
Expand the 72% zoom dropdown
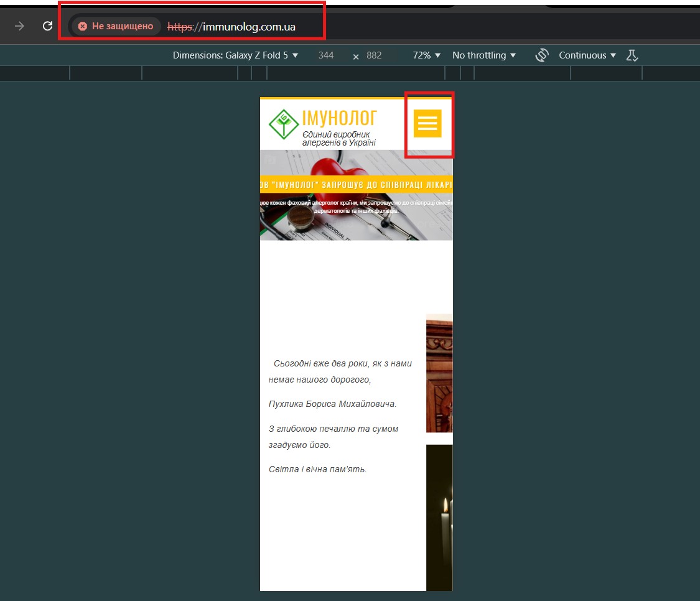click(x=426, y=55)
